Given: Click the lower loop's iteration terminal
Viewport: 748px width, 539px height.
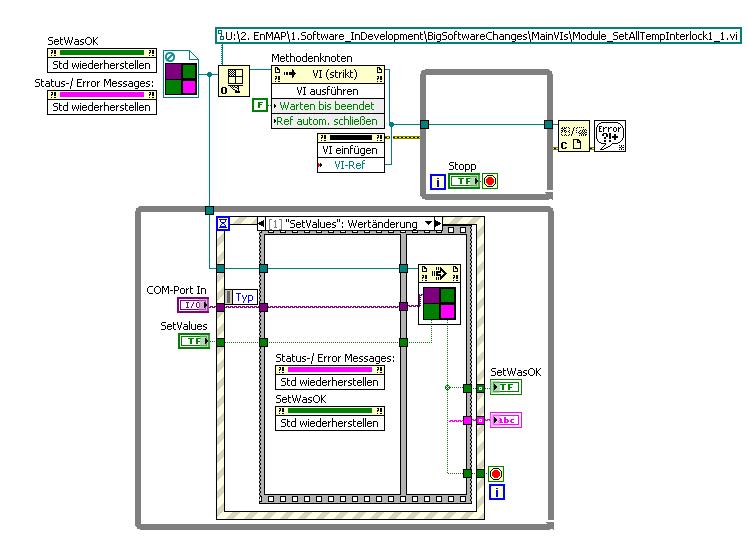Looking at the screenshot, I should [x=497, y=492].
